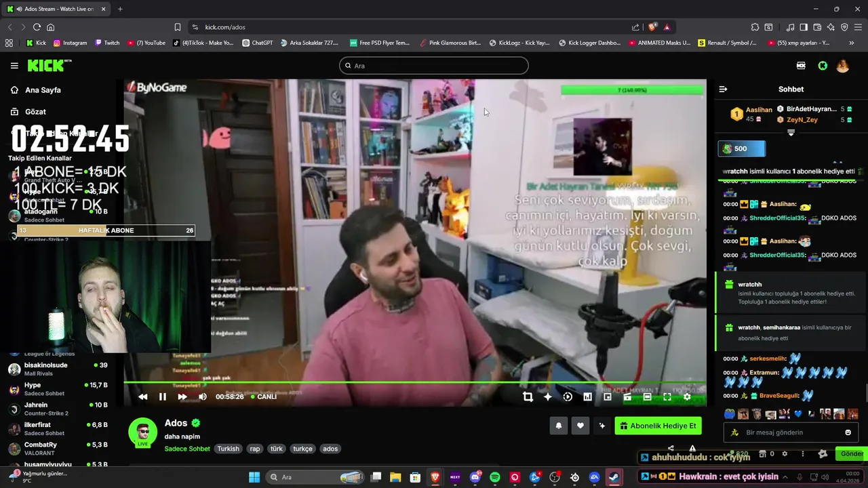Go to browser home page
Screen dimensions: 868x488
(51, 27)
